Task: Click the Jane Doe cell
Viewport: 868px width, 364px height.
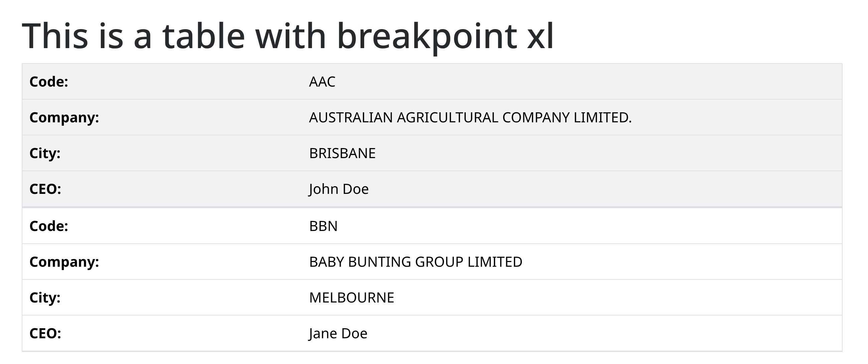Action: point(338,333)
